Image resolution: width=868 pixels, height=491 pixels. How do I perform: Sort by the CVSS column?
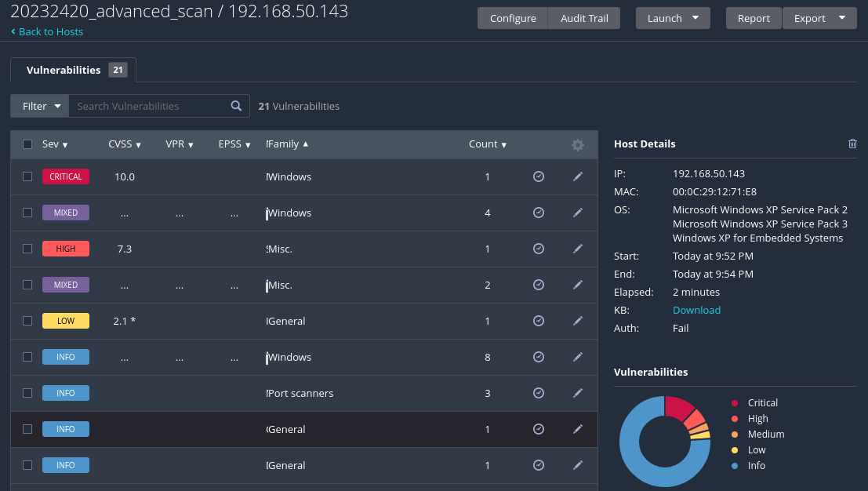tap(125, 144)
